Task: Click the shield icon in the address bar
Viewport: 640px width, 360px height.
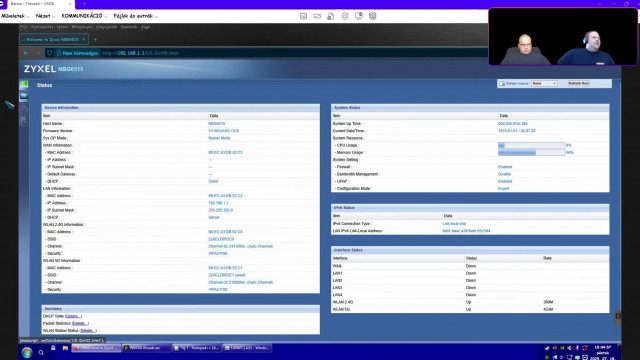Action: [49, 53]
